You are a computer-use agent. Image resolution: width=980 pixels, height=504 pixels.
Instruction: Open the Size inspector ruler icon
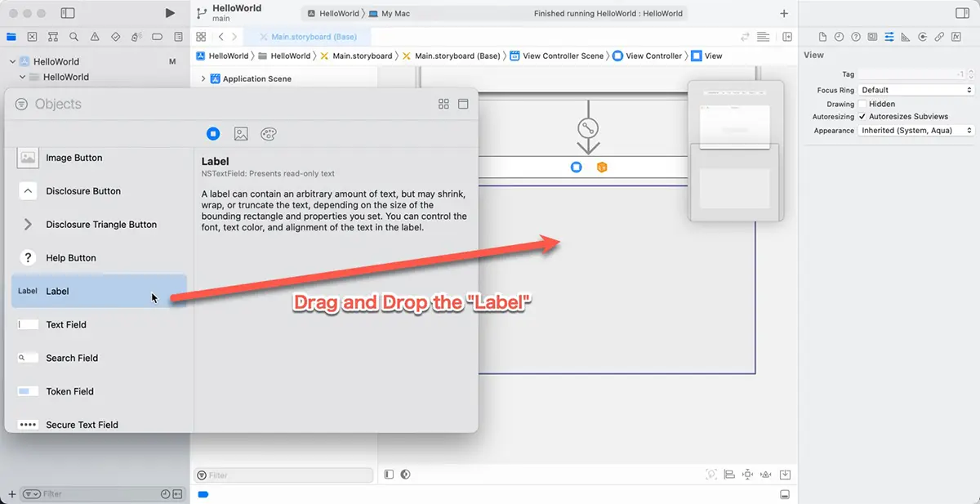[906, 37]
